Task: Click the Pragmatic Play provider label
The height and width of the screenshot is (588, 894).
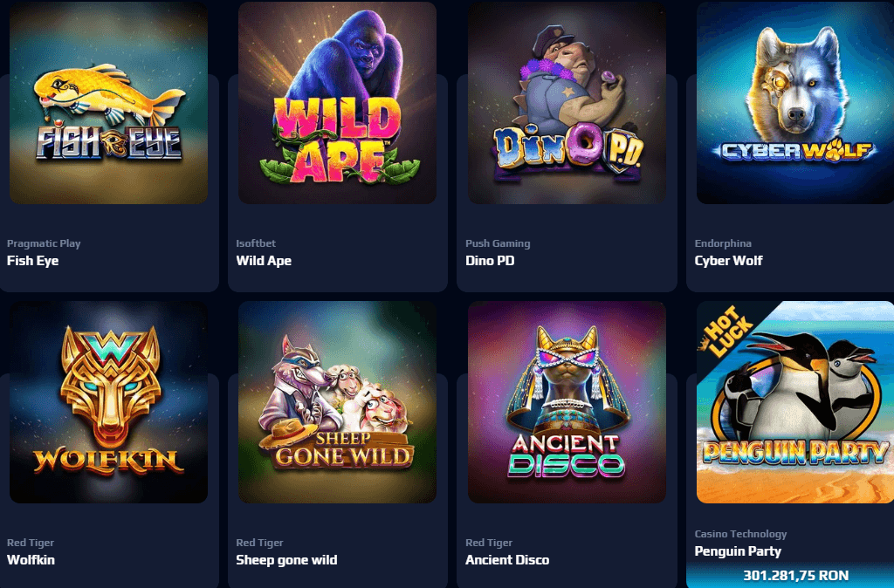Action: tap(44, 243)
